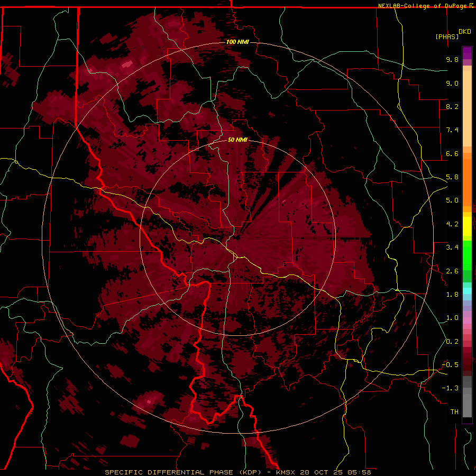
Task: Click the [PHAS] legend header
Action: [x=447, y=36]
